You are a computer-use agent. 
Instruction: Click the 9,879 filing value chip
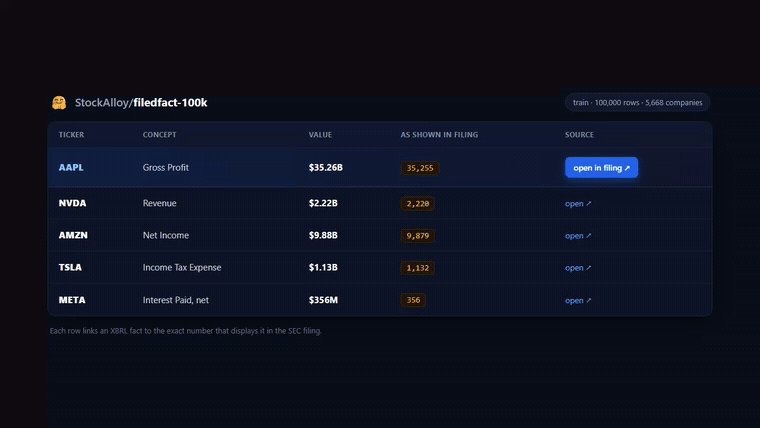(x=418, y=236)
